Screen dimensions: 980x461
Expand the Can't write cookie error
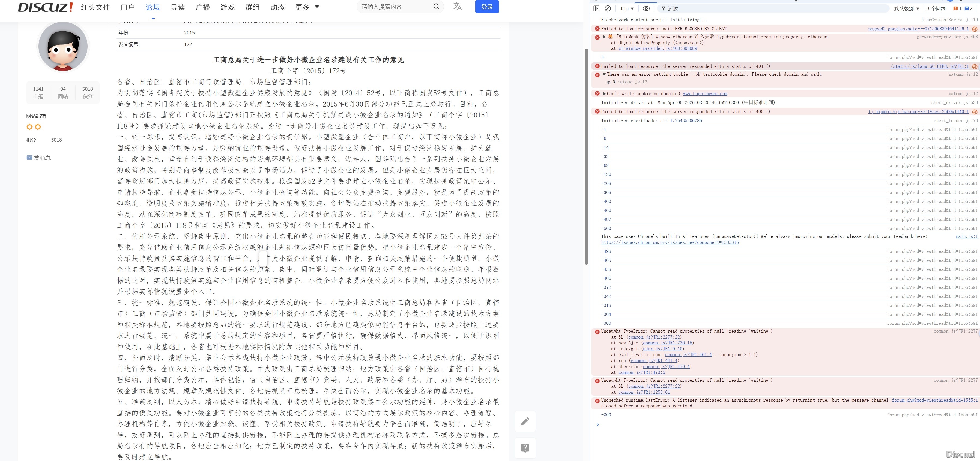(x=604, y=93)
